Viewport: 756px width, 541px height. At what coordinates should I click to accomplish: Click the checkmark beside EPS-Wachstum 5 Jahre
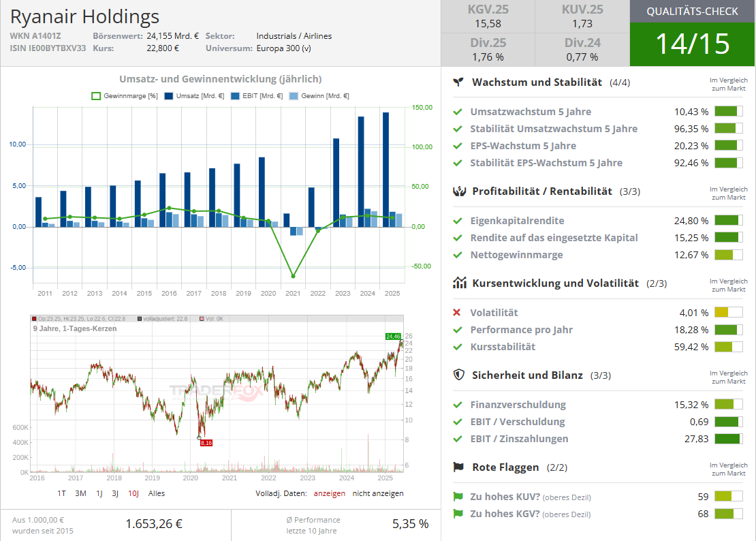tap(458, 146)
